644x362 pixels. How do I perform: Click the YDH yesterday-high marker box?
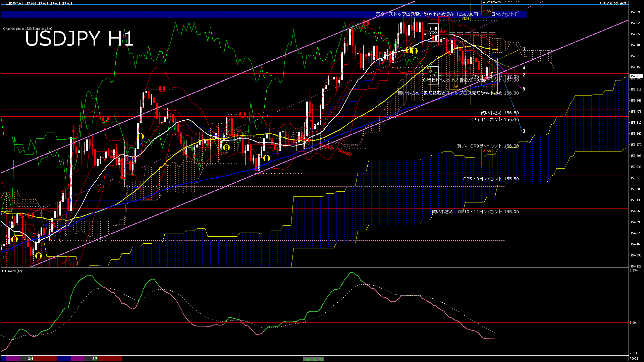coord(465,18)
